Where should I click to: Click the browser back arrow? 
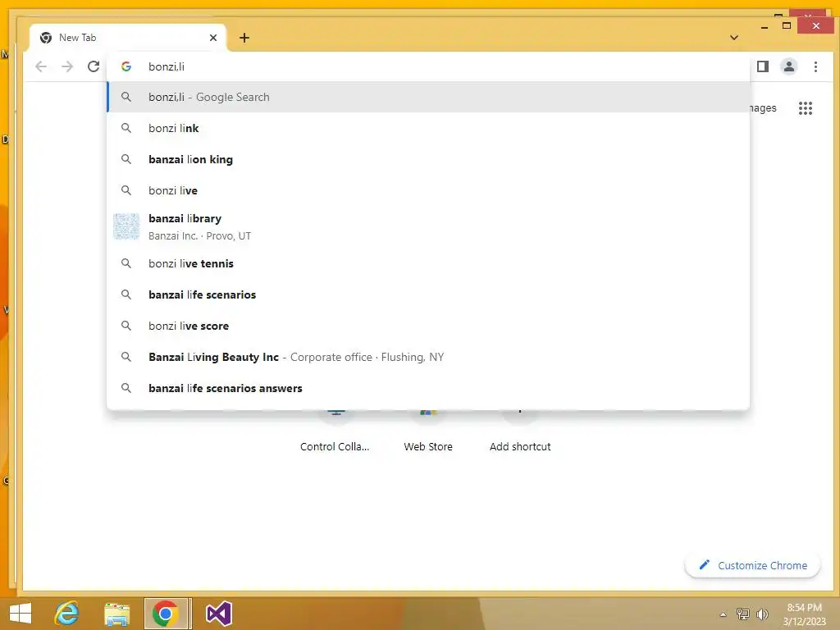coord(41,66)
